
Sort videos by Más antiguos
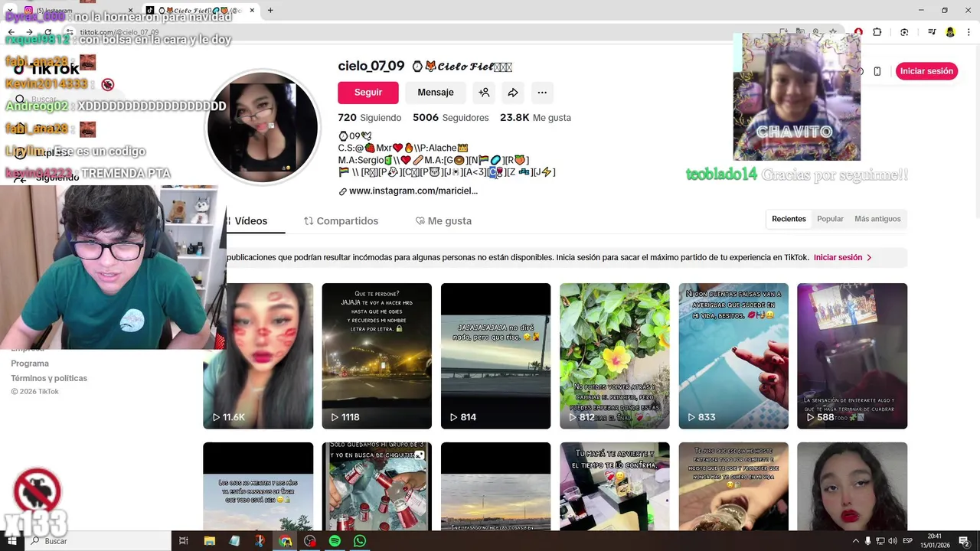click(x=877, y=219)
